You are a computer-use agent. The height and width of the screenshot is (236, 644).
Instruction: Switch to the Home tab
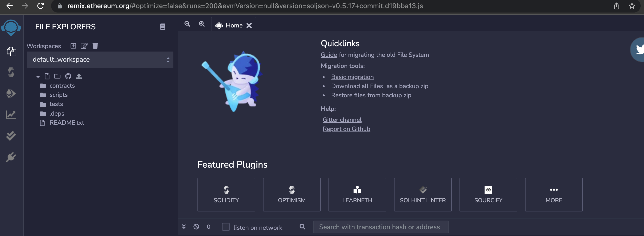234,25
